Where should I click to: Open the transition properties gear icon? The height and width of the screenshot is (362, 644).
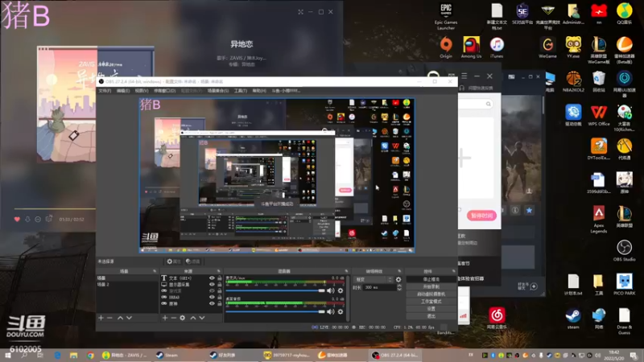pos(398,279)
